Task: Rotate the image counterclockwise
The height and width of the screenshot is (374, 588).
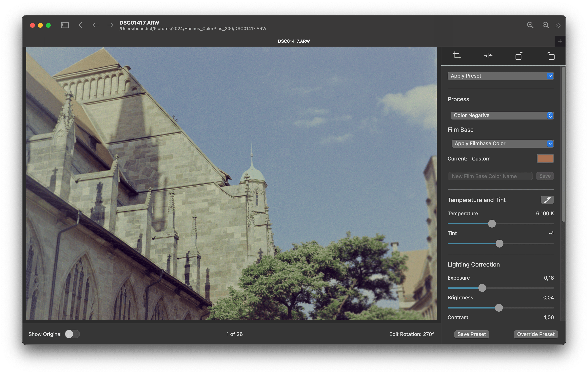Action: (x=519, y=56)
